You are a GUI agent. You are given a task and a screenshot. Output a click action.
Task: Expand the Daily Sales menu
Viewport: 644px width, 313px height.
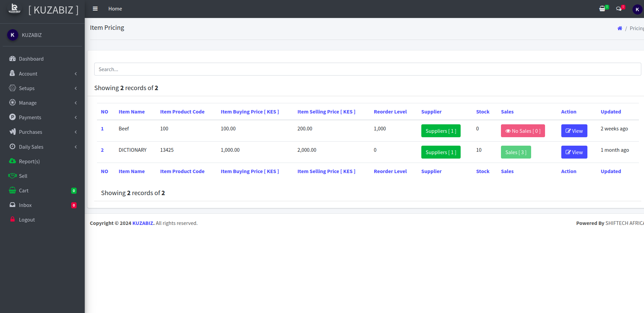(x=31, y=147)
